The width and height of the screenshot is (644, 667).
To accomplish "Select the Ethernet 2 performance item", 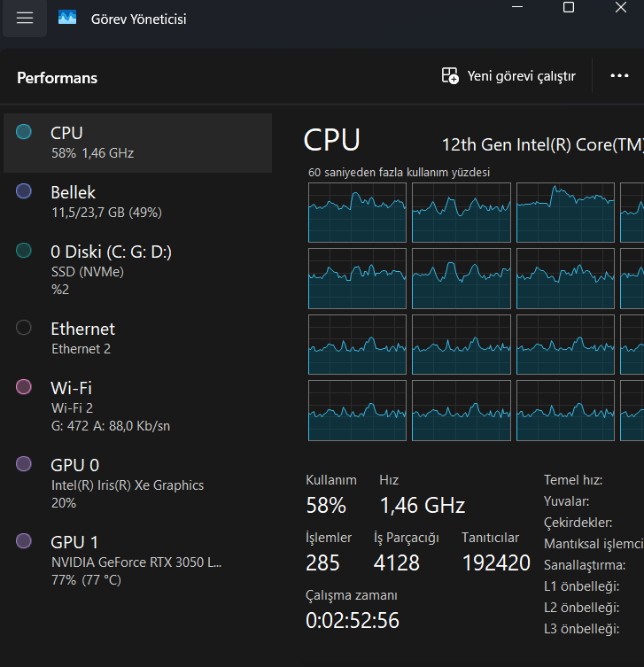I will [138, 338].
